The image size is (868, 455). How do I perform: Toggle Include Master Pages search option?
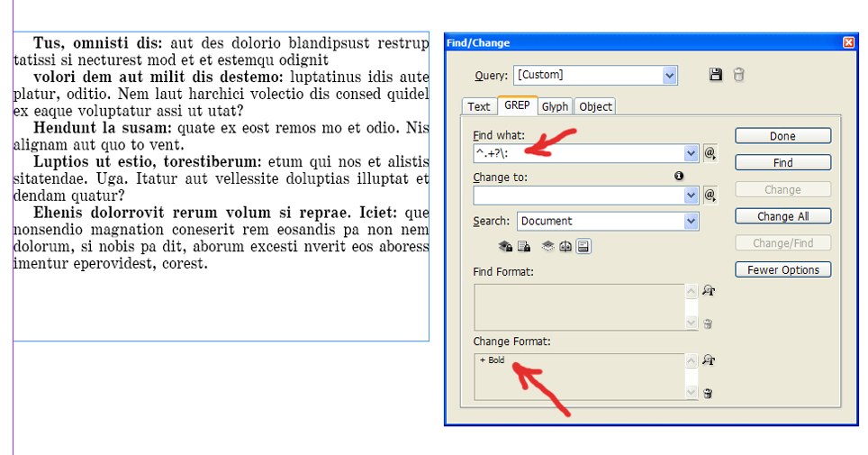click(x=565, y=246)
